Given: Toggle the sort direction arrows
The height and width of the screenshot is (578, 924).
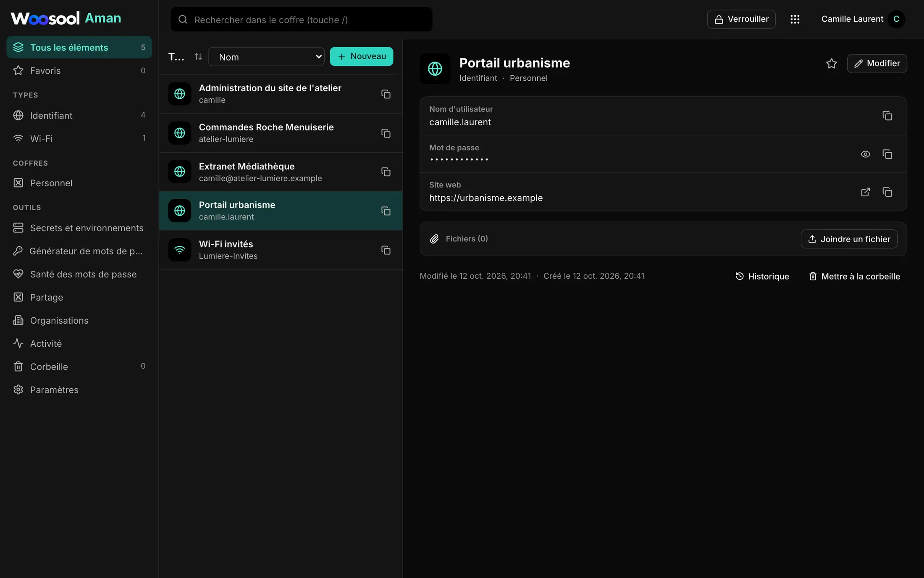Looking at the screenshot, I should [x=198, y=56].
